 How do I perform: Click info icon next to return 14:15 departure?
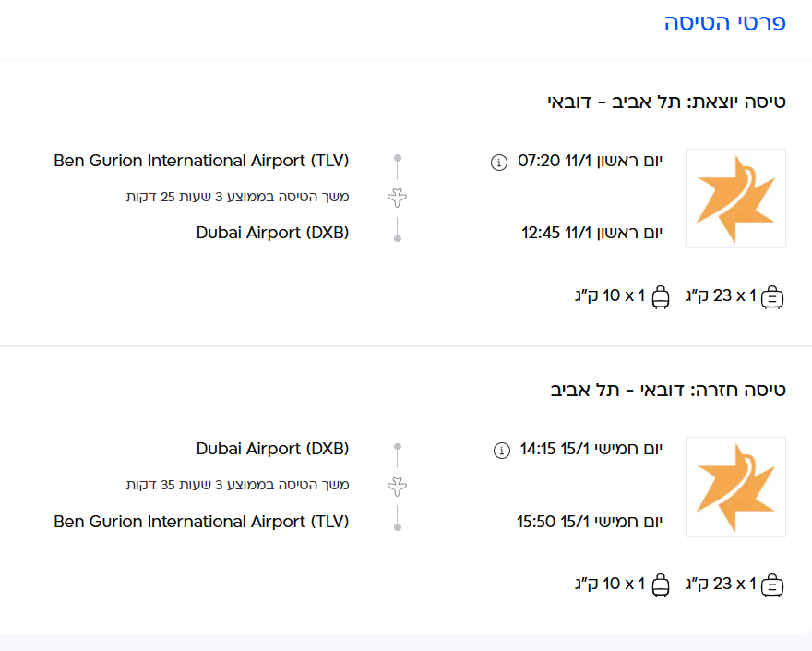tap(502, 451)
